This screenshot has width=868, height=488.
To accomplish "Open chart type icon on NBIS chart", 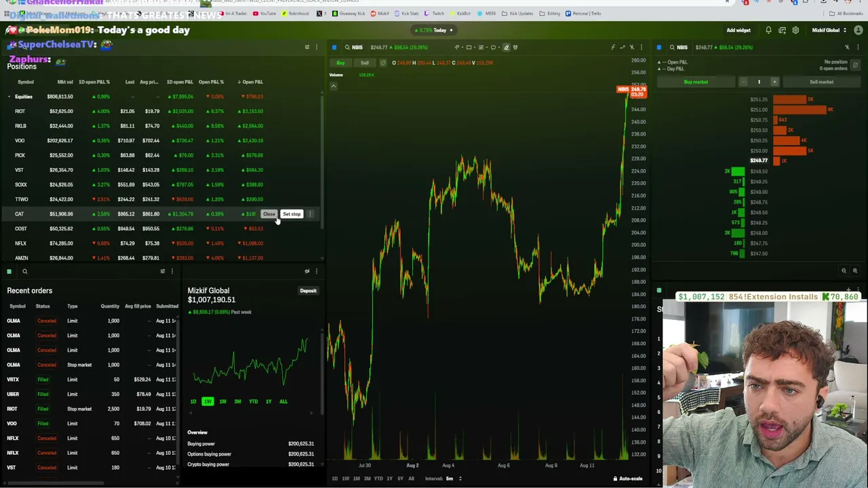I will [x=623, y=47].
